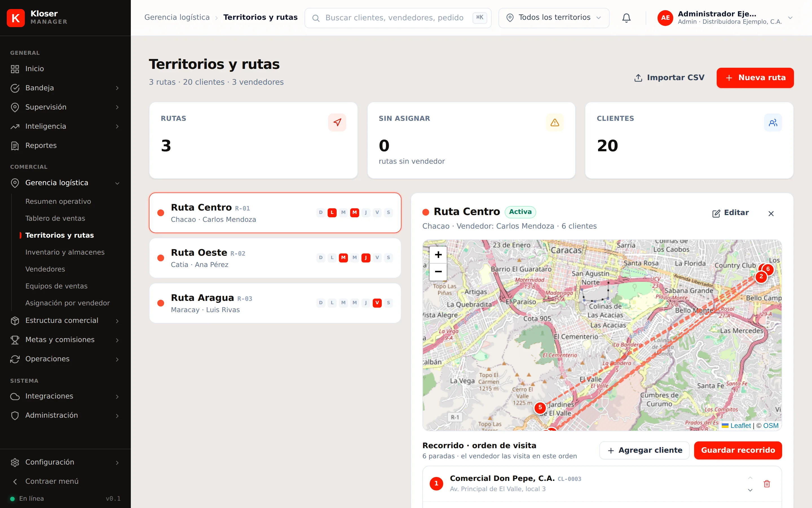Viewport: 812px width, 508px height.
Task: Expand the Metas y comisiones section
Action: 65,340
